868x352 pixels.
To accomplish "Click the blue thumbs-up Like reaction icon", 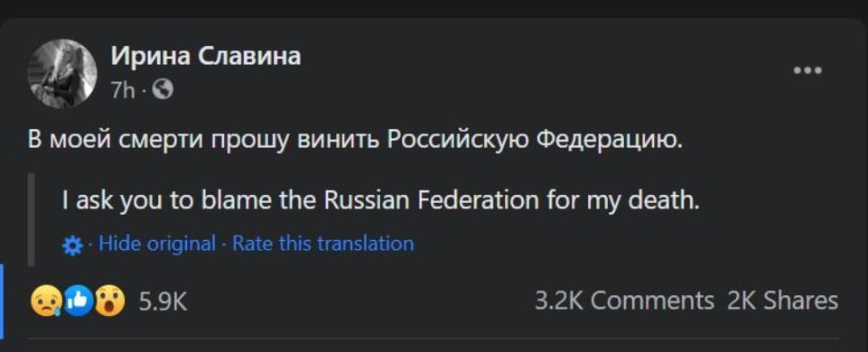I will [x=78, y=301].
